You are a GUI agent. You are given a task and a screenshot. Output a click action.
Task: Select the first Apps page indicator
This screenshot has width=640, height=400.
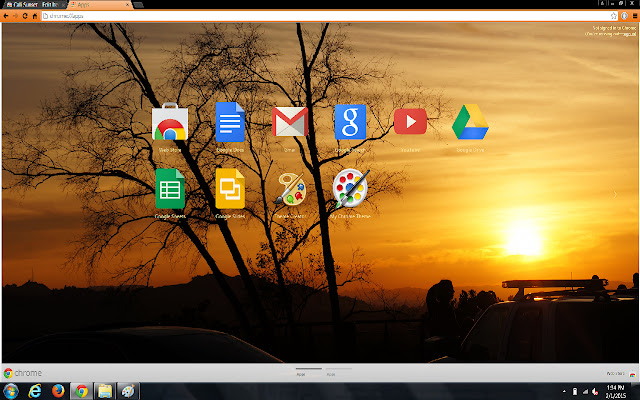click(309, 371)
